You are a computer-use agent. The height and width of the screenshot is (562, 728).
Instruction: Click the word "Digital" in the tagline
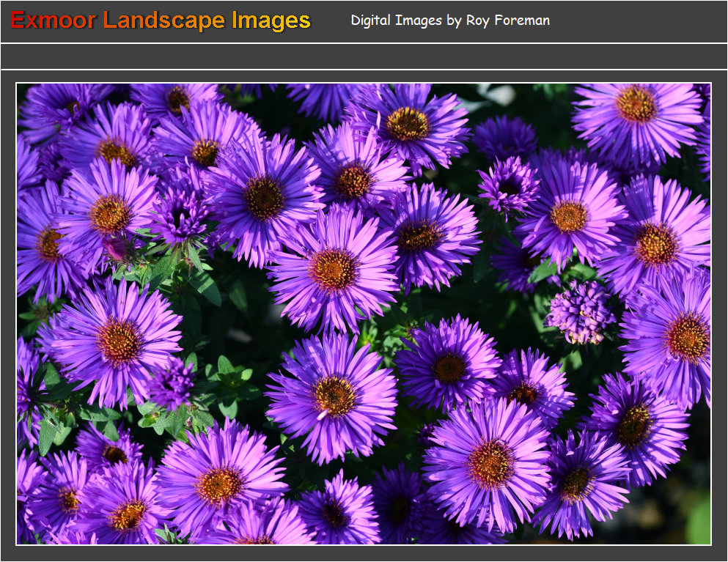coord(371,21)
